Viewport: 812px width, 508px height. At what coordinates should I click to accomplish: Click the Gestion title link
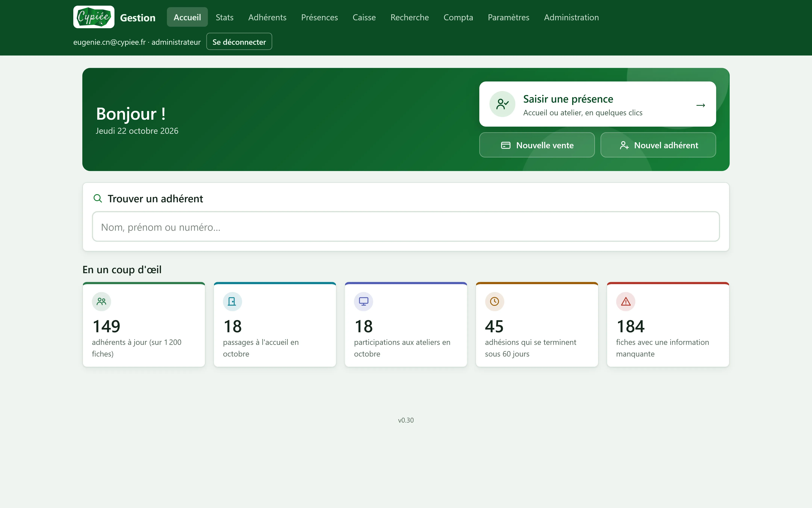pyautogui.click(x=138, y=17)
